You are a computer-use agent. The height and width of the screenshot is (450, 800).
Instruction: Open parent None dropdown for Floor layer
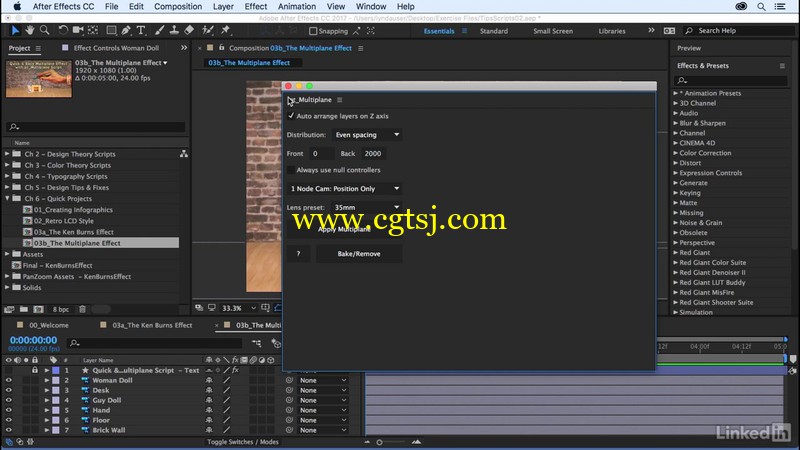[323, 420]
